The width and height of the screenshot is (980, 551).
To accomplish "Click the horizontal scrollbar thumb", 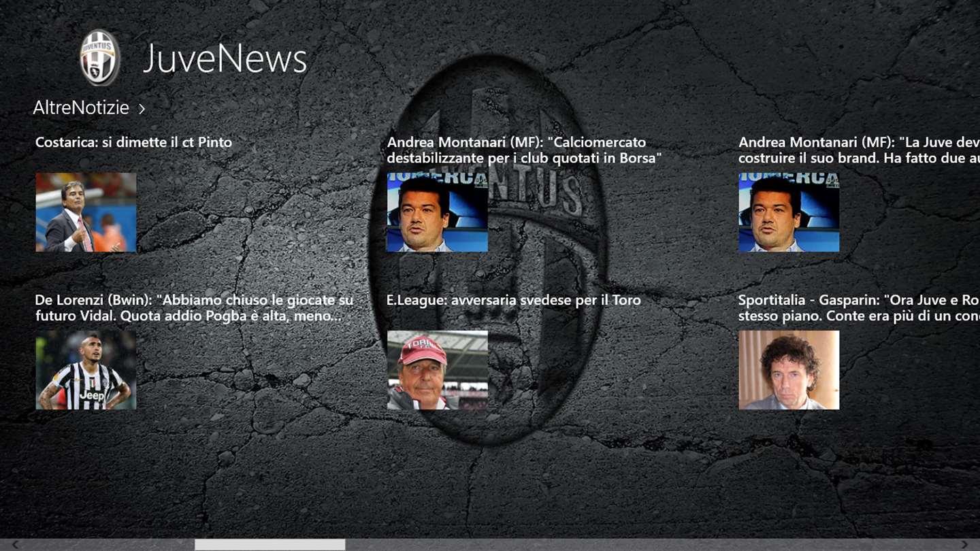I will 269,544.
